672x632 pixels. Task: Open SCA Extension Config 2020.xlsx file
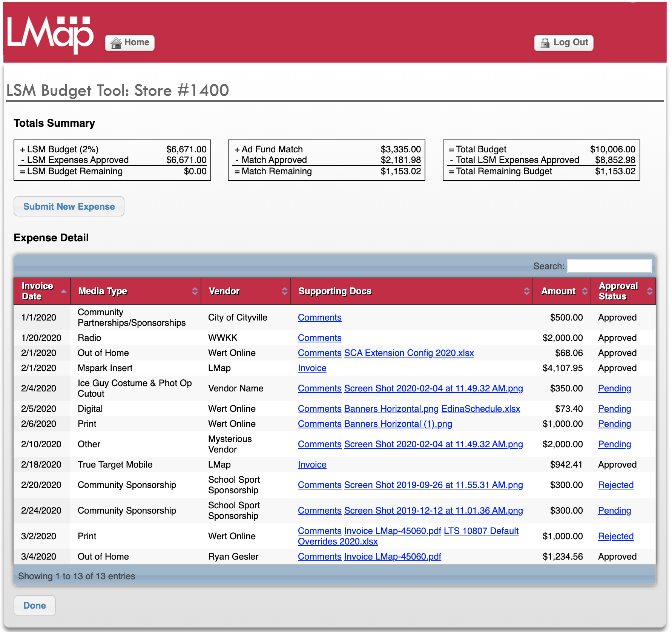point(409,353)
